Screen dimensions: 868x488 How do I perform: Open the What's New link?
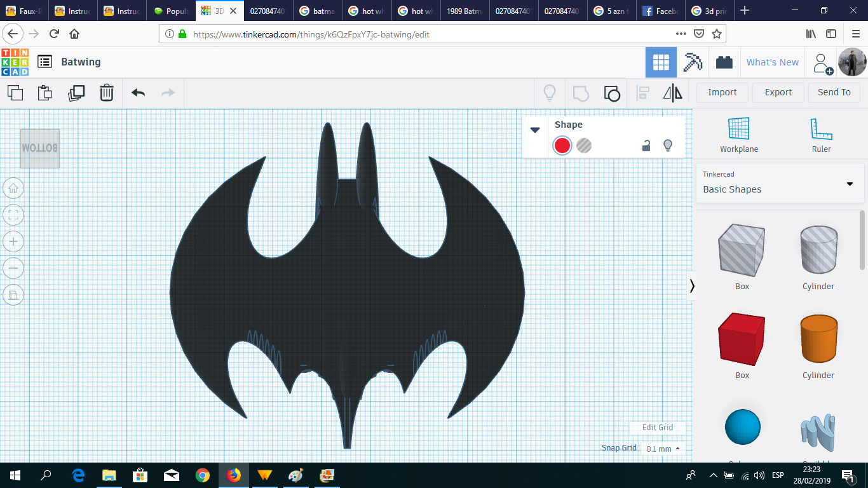[773, 62]
